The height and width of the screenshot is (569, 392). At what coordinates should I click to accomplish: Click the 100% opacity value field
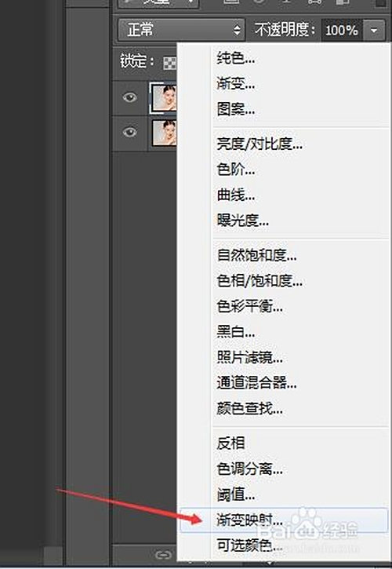point(342,30)
